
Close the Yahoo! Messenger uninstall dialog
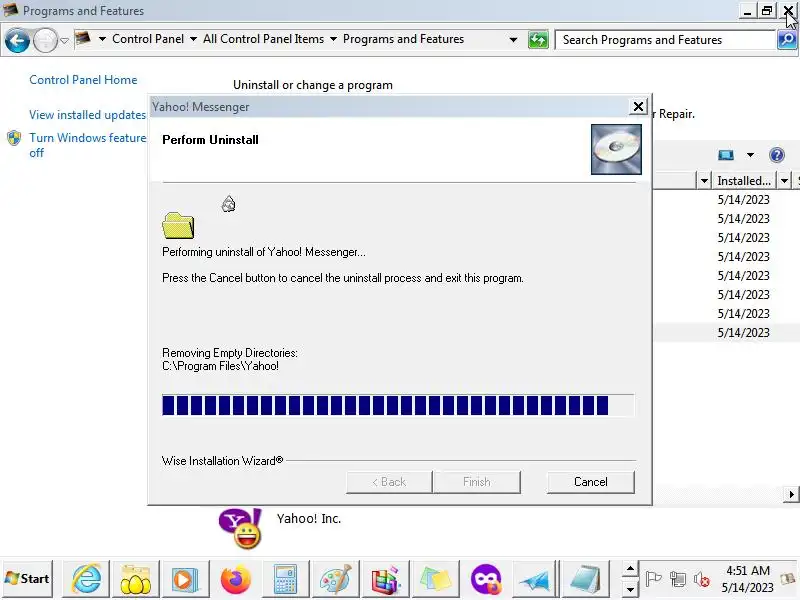[x=638, y=107]
